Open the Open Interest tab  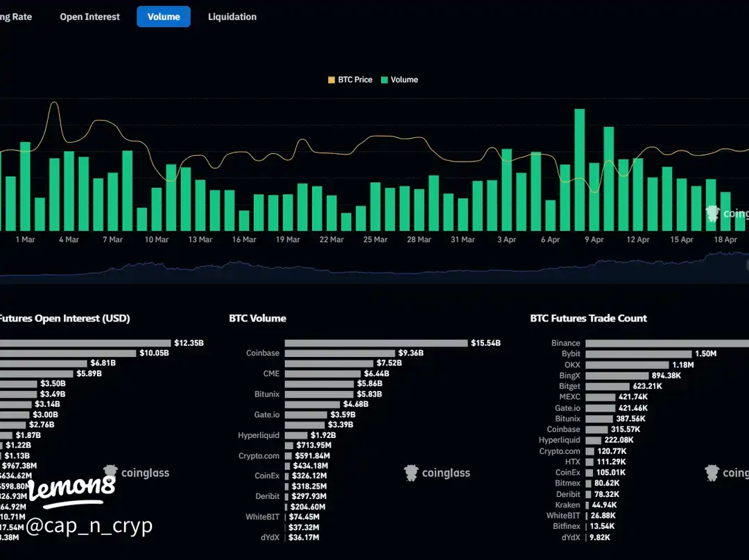coord(89,16)
